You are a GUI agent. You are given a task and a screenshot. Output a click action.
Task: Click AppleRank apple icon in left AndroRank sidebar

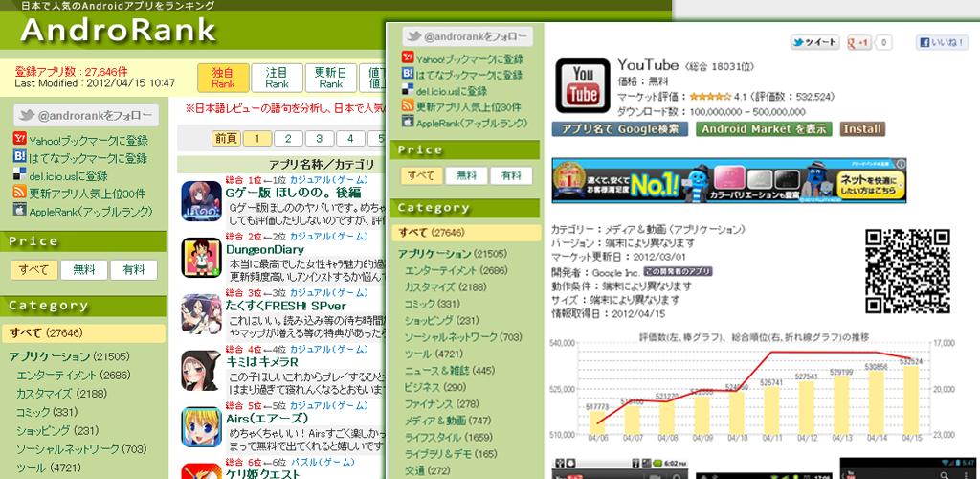(19, 210)
